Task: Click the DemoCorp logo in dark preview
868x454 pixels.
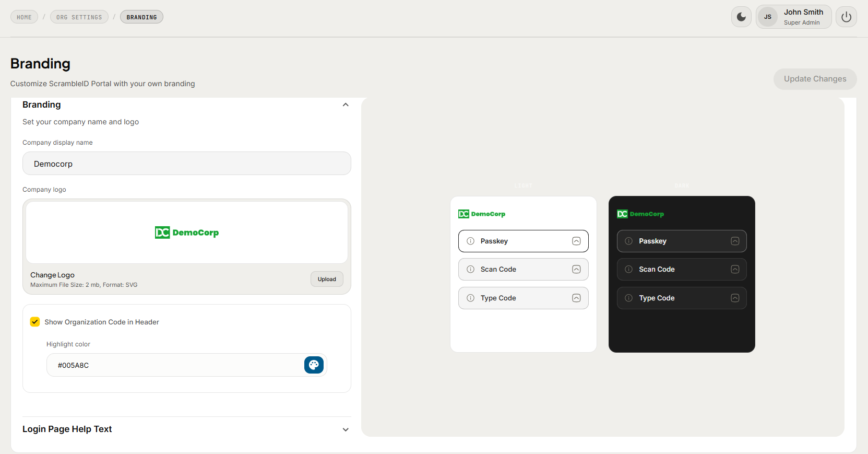Action: (640, 214)
